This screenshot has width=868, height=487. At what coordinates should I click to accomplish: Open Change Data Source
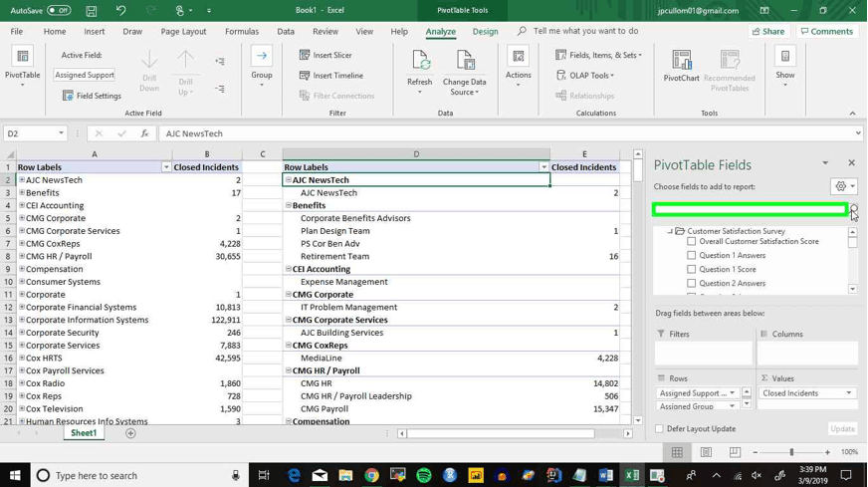(x=465, y=72)
